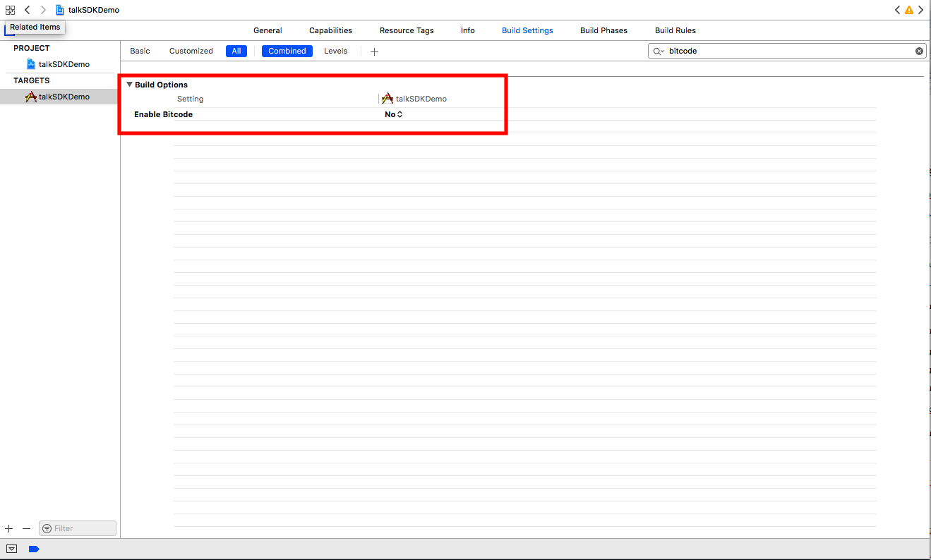Open the Related Items grid menu
The width and height of the screenshot is (931, 560).
(x=10, y=10)
